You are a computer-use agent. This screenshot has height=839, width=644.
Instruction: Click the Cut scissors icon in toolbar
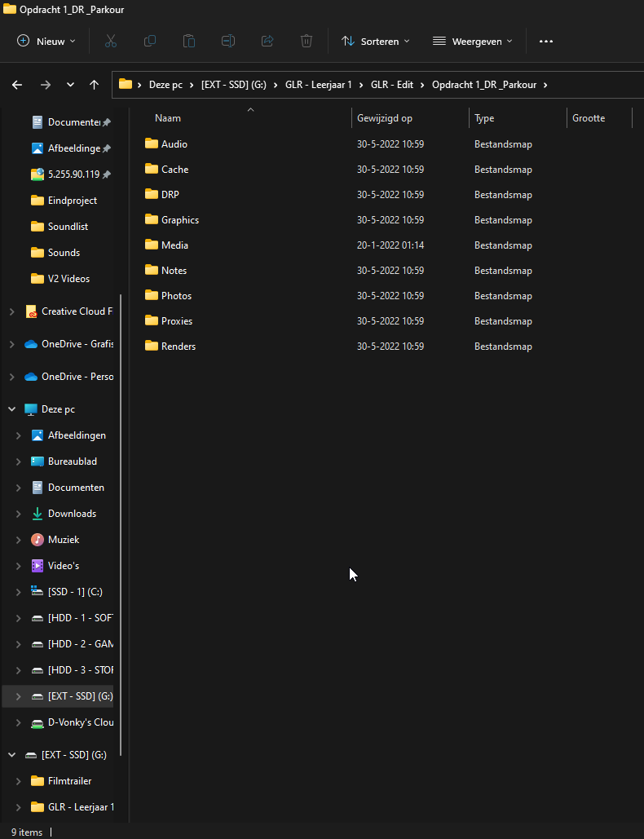(111, 41)
